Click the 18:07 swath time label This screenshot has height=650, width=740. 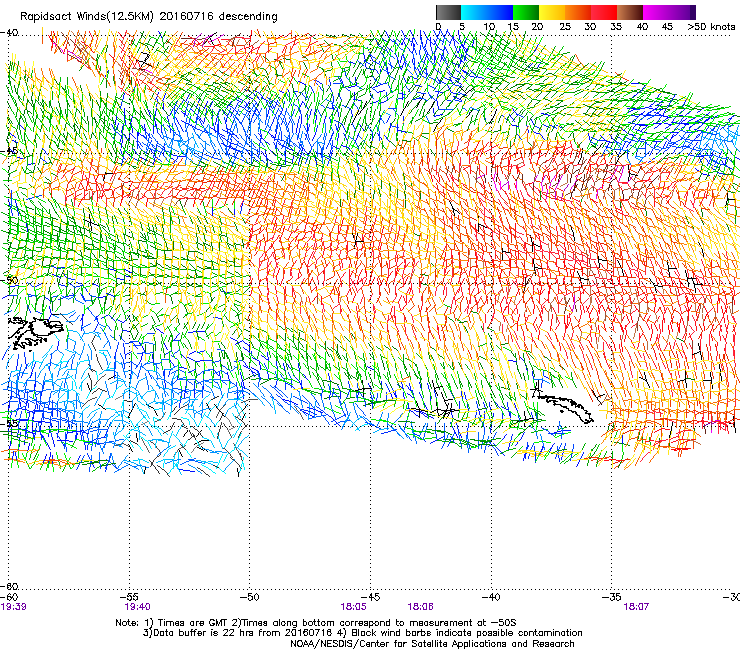pyautogui.click(x=636, y=607)
